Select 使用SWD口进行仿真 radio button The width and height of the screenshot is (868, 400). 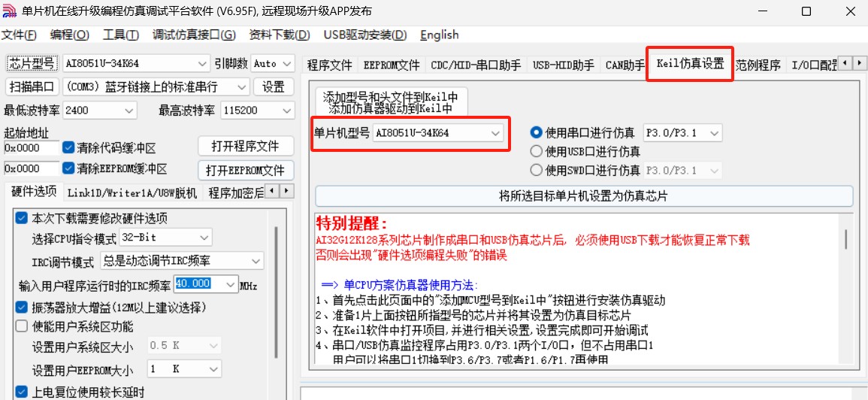535,169
